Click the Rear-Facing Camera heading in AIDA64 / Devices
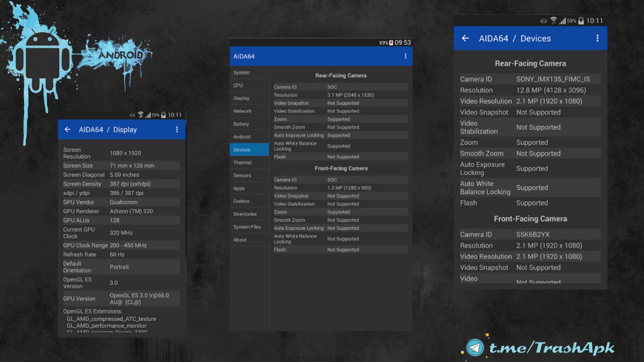Viewport: 644px width, 362px height. [x=530, y=63]
